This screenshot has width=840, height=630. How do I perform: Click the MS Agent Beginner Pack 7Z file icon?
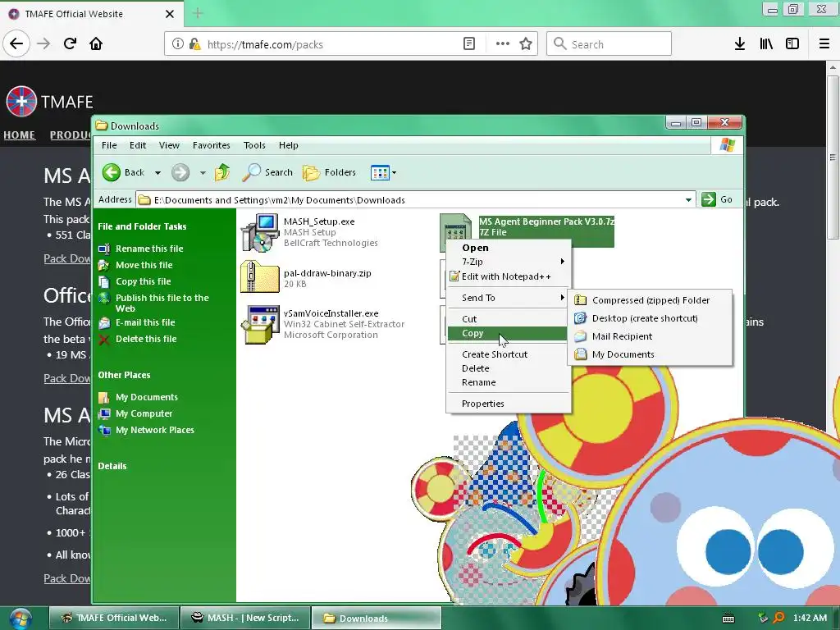tap(455, 227)
